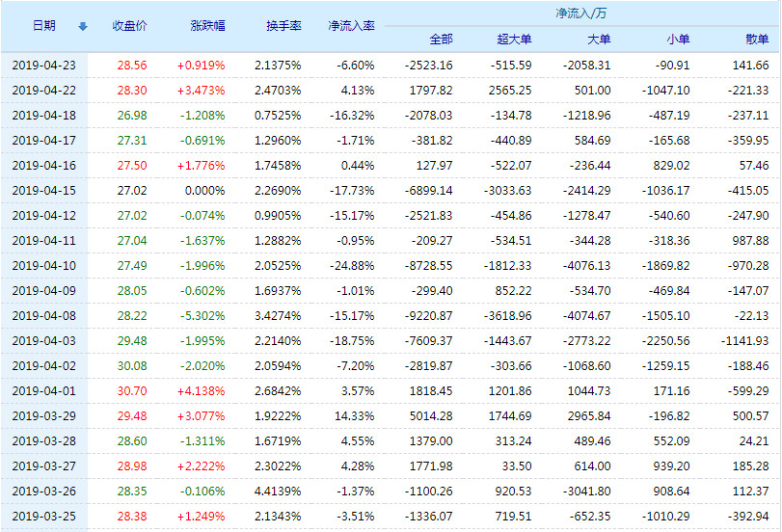Select the date cell 2019-04-11
The image size is (782, 532).
pyautogui.click(x=44, y=241)
